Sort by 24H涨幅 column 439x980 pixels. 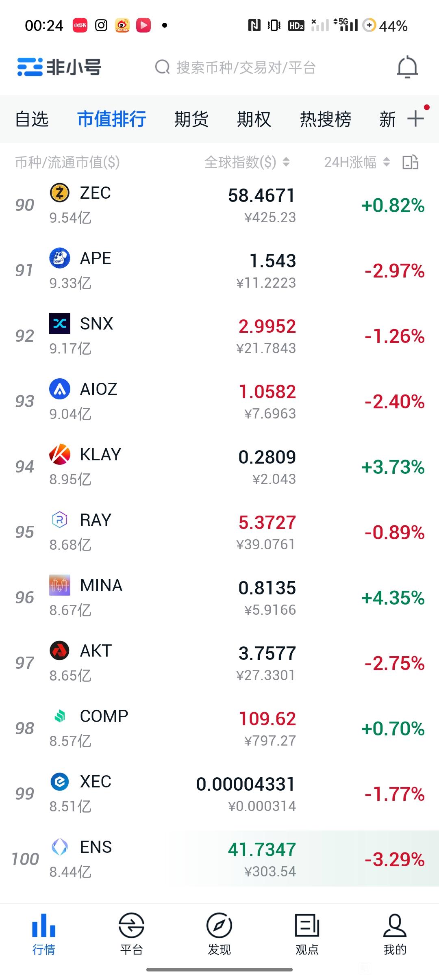(357, 162)
